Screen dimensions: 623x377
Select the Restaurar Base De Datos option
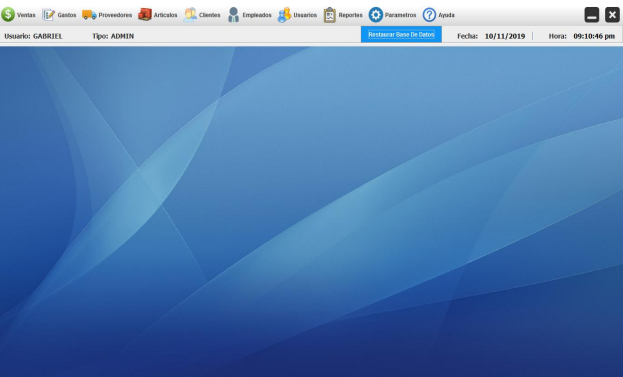pos(401,35)
